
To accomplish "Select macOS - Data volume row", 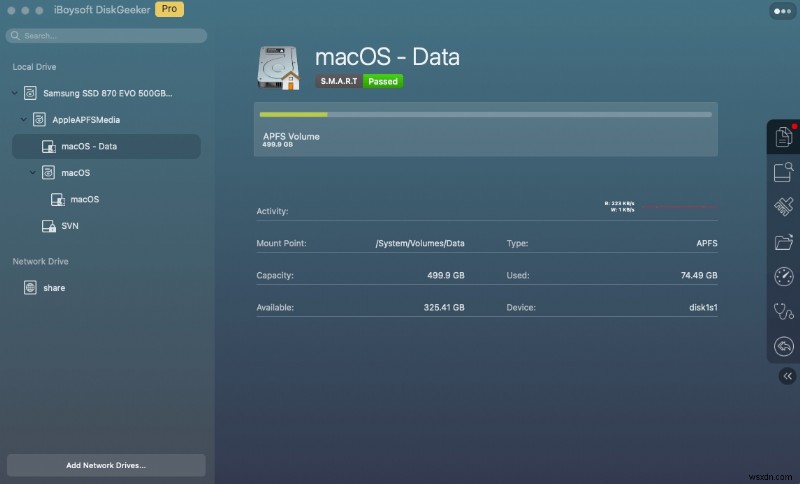I will (106, 146).
